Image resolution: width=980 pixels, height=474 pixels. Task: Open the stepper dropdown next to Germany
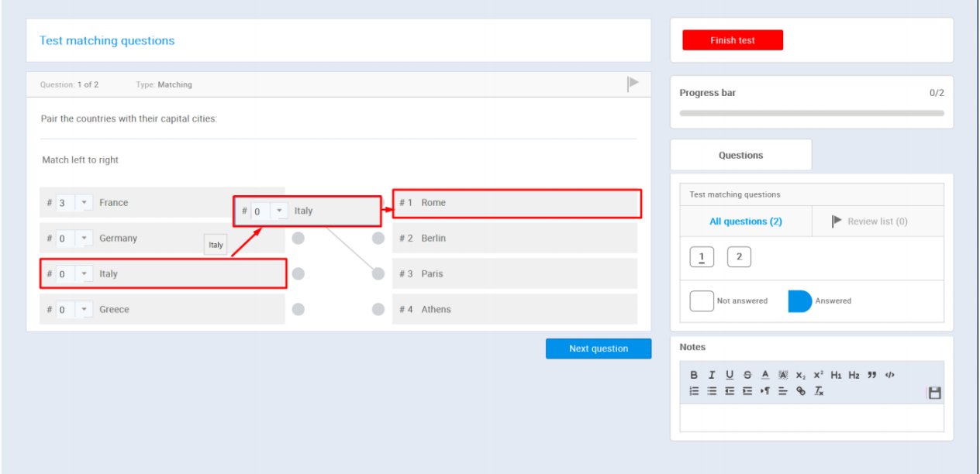point(85,238)
